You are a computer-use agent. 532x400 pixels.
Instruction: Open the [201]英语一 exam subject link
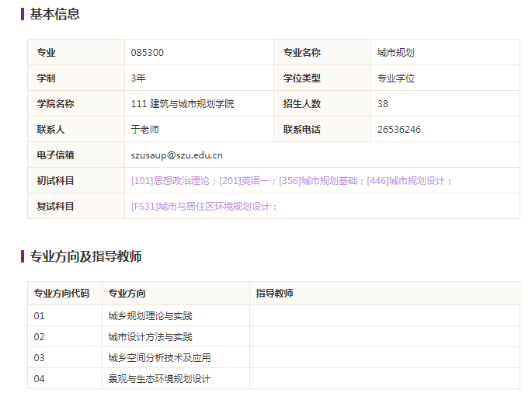click(245, 181)
